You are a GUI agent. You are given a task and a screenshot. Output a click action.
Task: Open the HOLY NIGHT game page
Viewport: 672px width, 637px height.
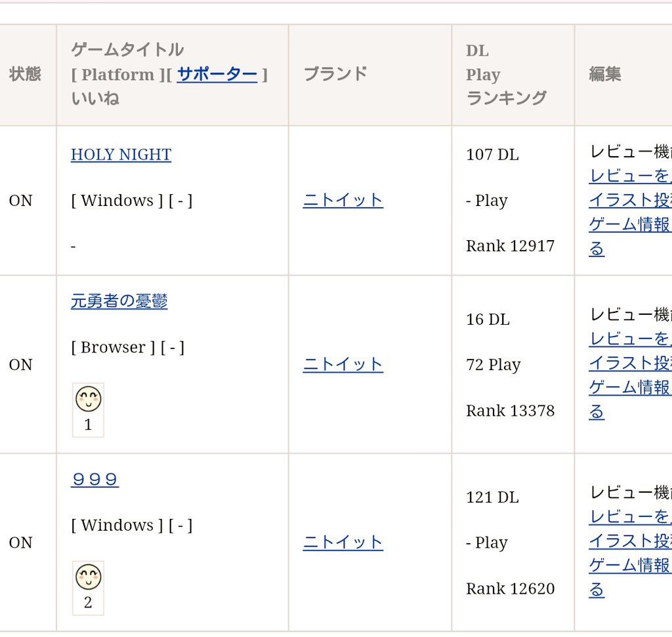121,154
